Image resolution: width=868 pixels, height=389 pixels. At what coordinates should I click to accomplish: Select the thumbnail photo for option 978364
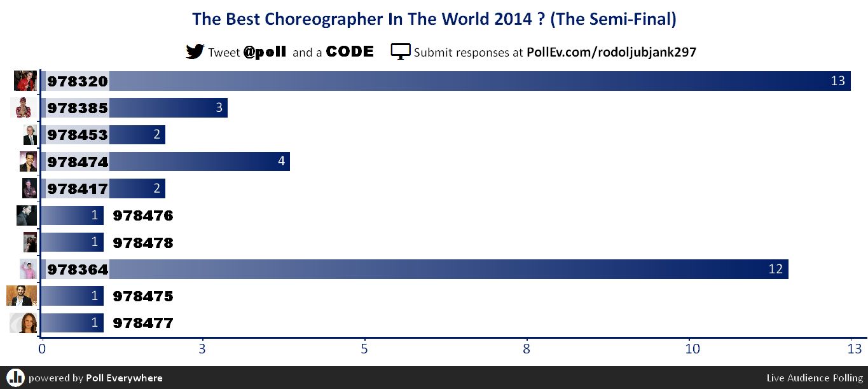coord(28,269)
